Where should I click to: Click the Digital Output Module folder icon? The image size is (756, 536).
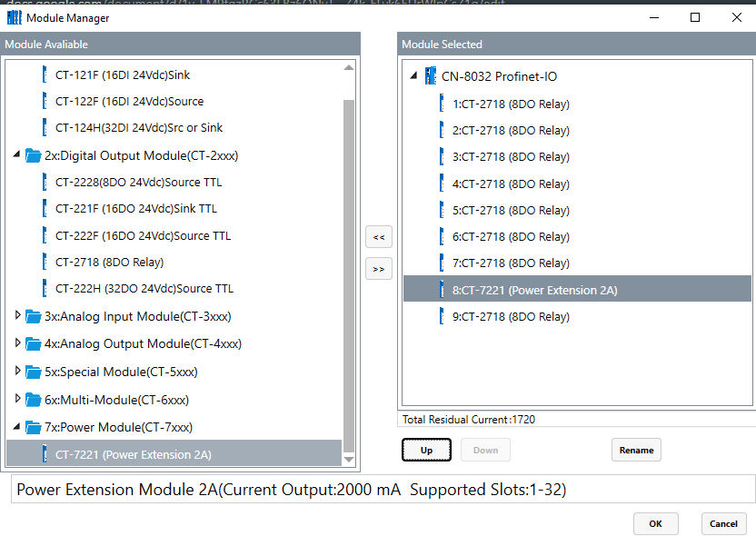34,155
